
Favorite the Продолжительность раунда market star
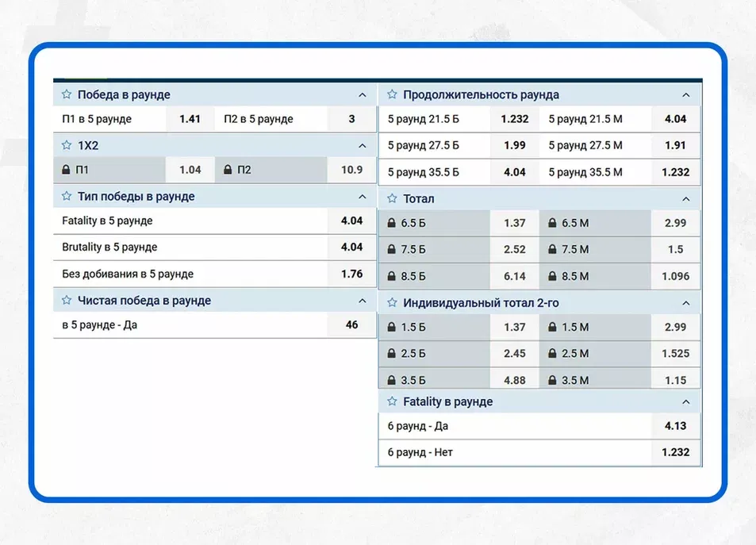(392, 94)
